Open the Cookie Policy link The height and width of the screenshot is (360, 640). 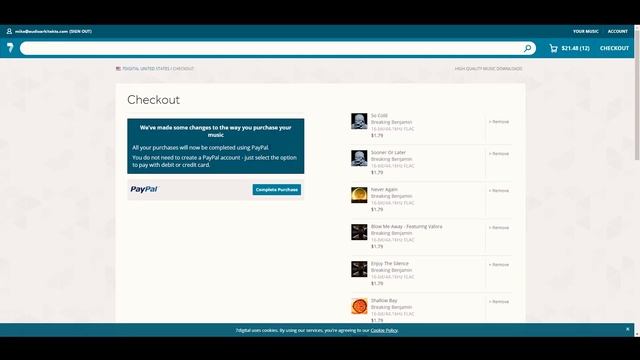click(x=384, y=330)
